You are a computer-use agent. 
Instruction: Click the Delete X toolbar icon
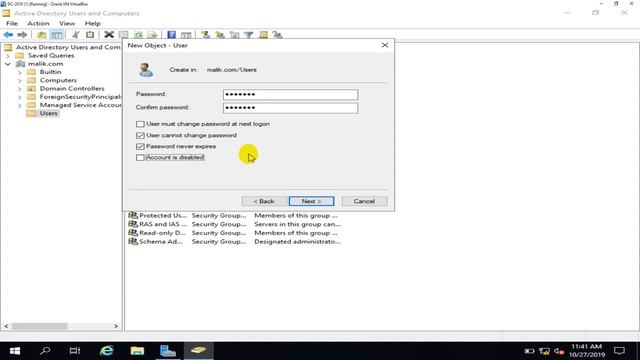[109, 35]
